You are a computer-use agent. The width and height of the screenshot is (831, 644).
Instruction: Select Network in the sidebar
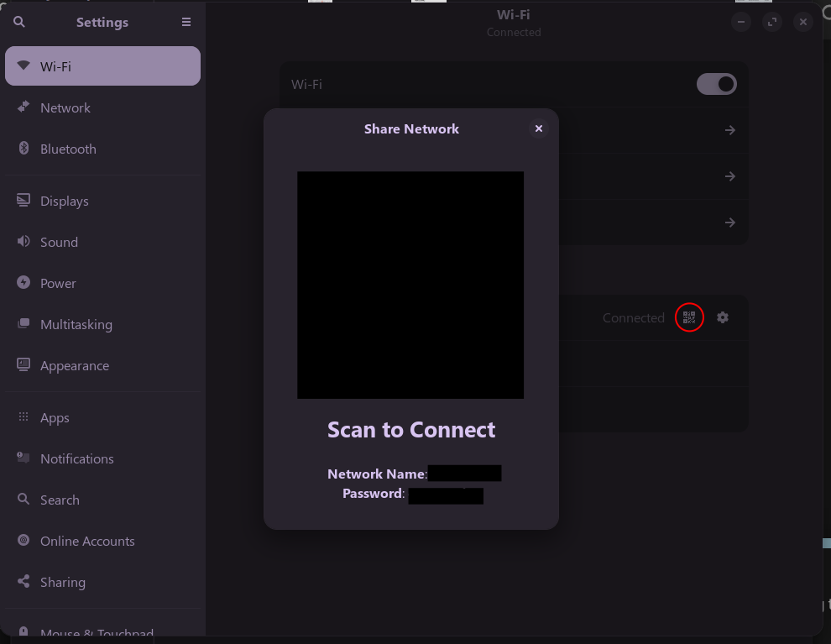65,107
